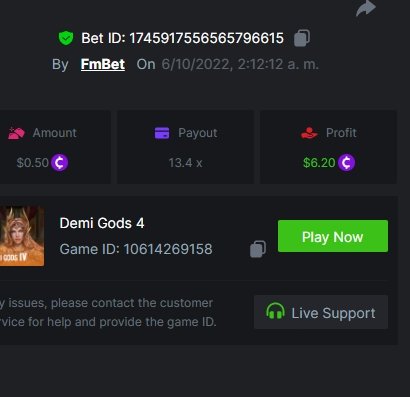This screenshot has height=397, width=410.
Task: Copy the Bet ID with copy icon
Action: coord(302,38)
